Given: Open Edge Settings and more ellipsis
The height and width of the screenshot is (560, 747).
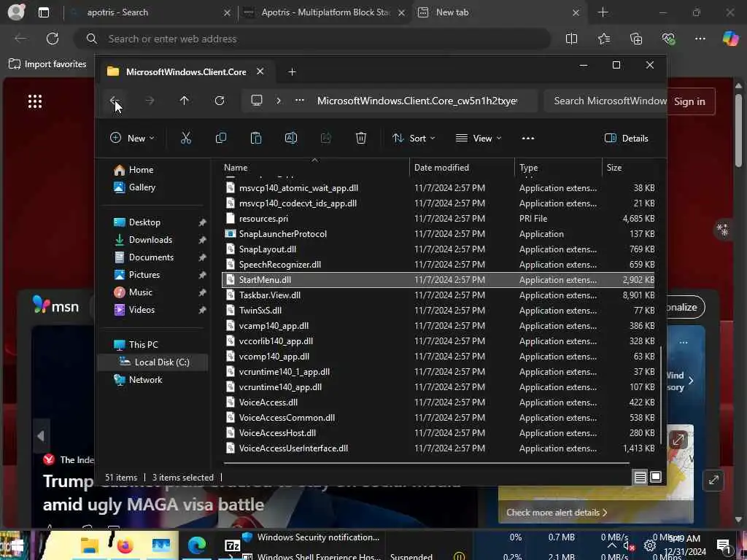Looking at the screenshot, I should click(700, 39).
